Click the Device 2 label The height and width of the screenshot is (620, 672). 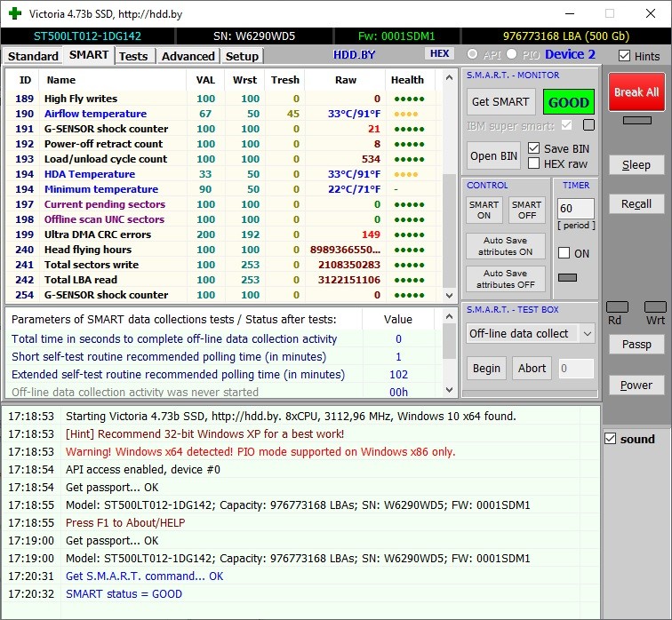(570, 54)
